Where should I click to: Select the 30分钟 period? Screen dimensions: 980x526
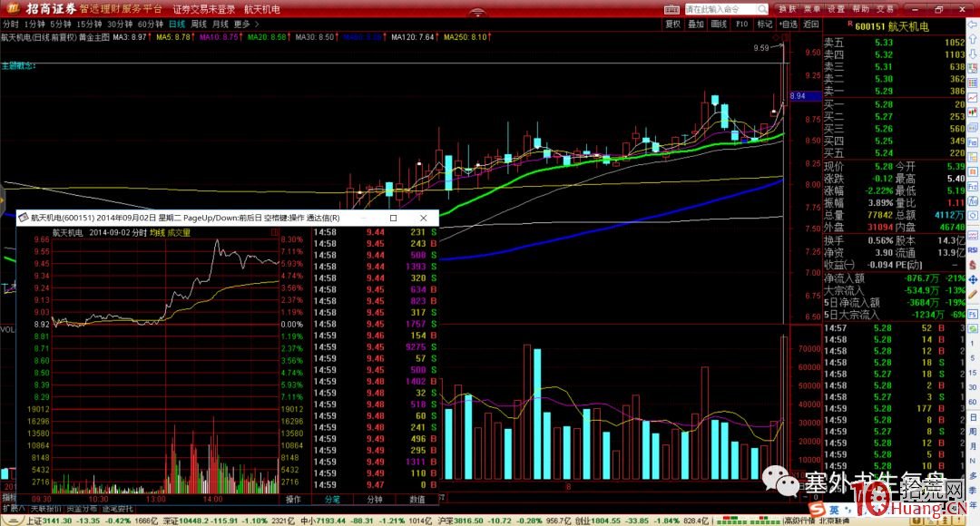click(120, 24)
